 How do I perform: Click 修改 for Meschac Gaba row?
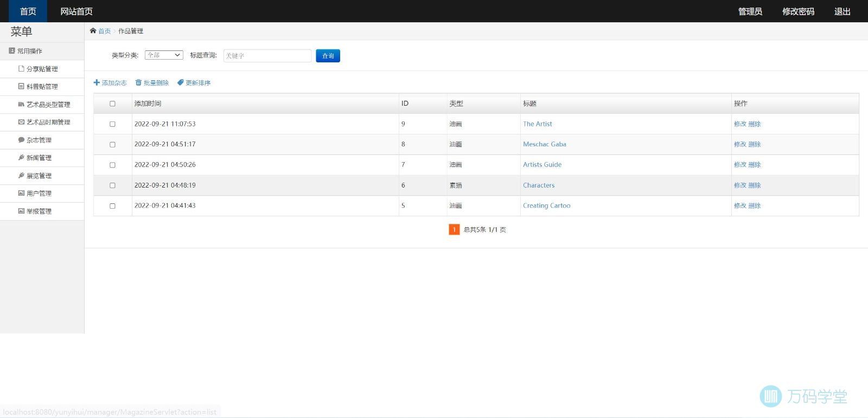pos(740,144)
